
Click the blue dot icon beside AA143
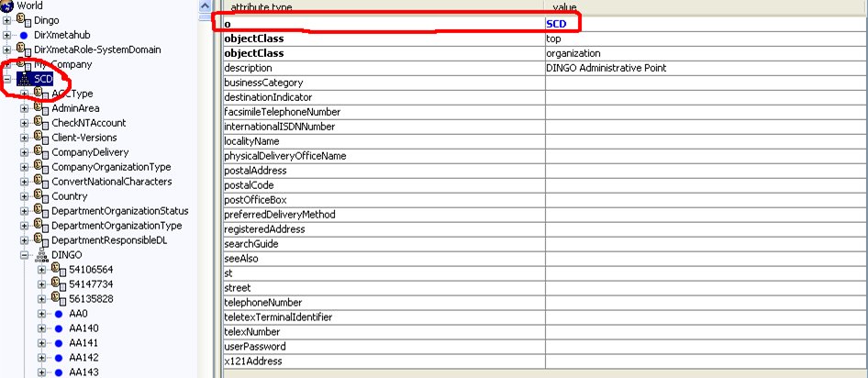coord(58,372)
